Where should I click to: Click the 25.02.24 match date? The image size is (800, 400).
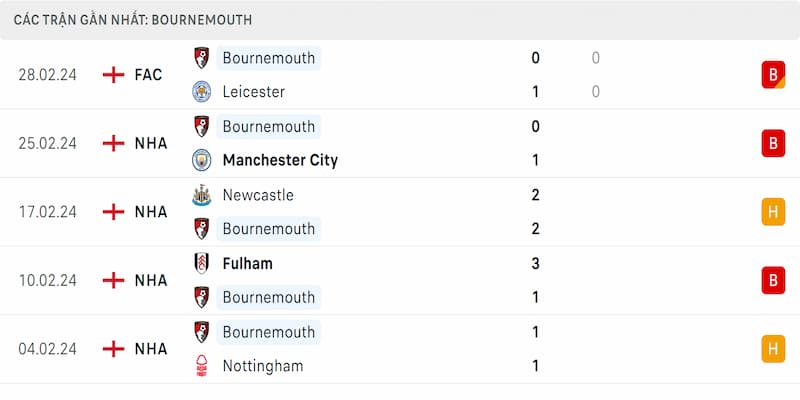pyautogui.click(x=47, y=143)
